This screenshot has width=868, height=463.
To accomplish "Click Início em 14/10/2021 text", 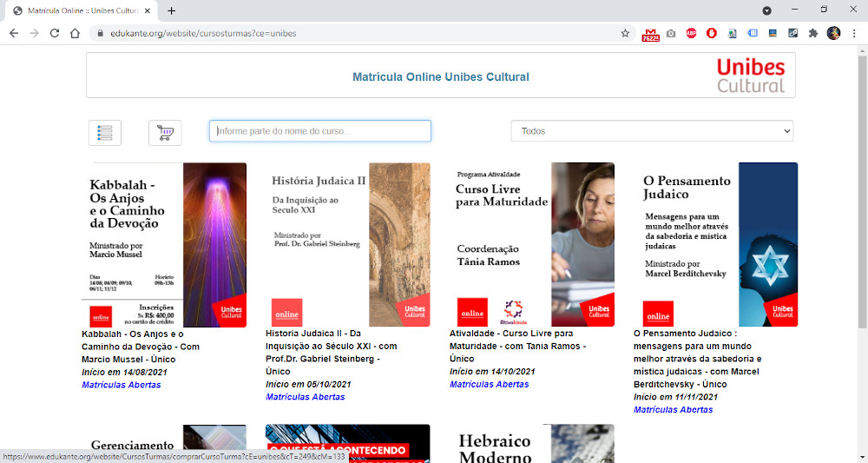I will (492, 372).
